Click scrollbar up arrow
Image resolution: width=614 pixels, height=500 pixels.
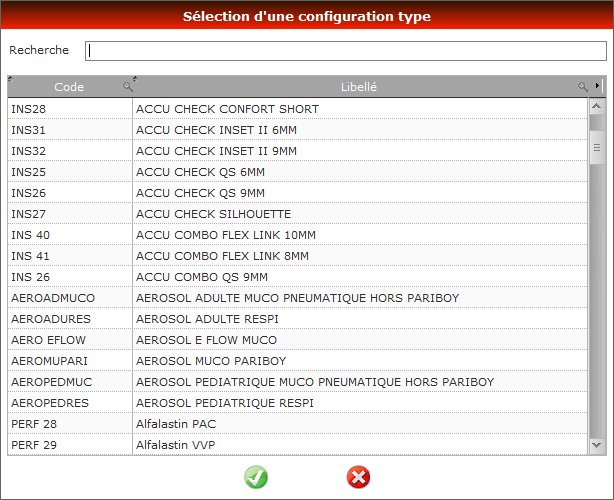[x=597, y=106]
